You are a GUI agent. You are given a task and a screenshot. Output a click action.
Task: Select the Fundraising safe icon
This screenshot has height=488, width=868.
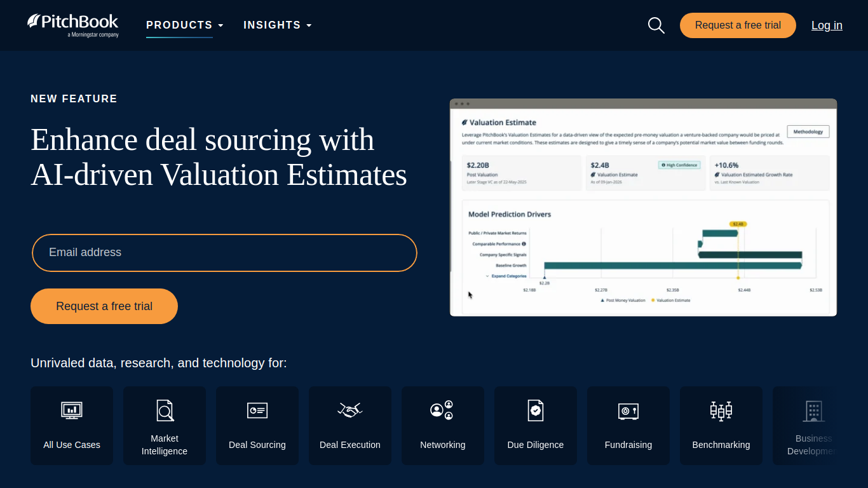tap(628, 411)
